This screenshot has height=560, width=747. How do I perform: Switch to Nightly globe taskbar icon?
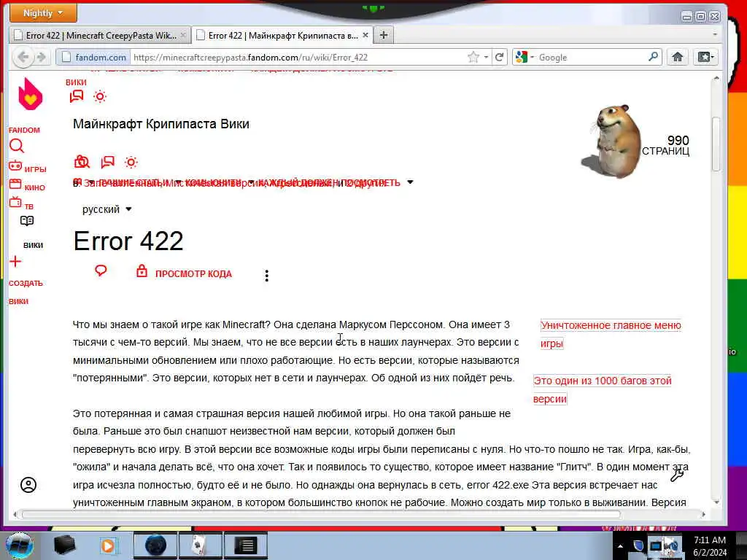coord(155,545)
